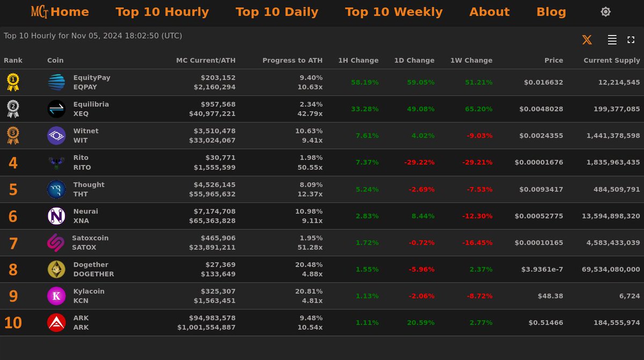
Task: Sort by 1D Change column header
Action: click(414, 61)
